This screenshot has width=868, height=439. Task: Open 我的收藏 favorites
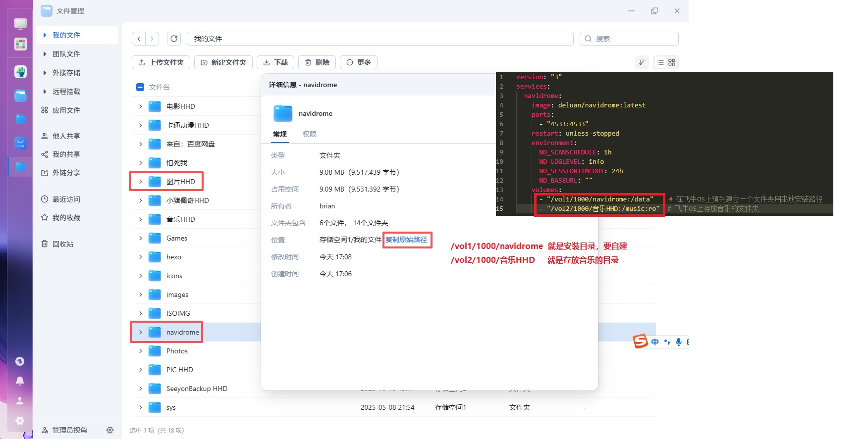point(66,218)
